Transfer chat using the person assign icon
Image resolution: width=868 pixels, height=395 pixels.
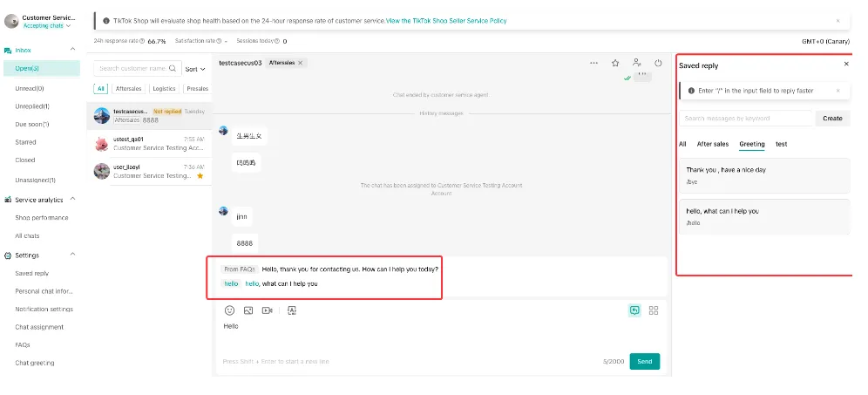pos(636,63)
